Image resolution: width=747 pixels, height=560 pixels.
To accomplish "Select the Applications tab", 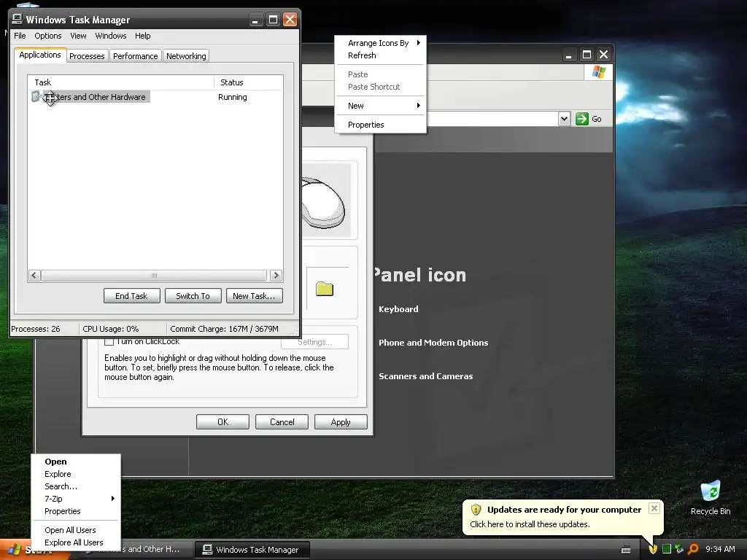I will click(40, 55).
